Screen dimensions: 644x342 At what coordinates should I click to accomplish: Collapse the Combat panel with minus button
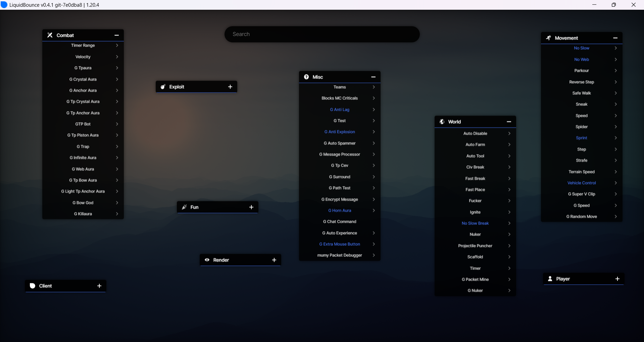coord(117,35)
